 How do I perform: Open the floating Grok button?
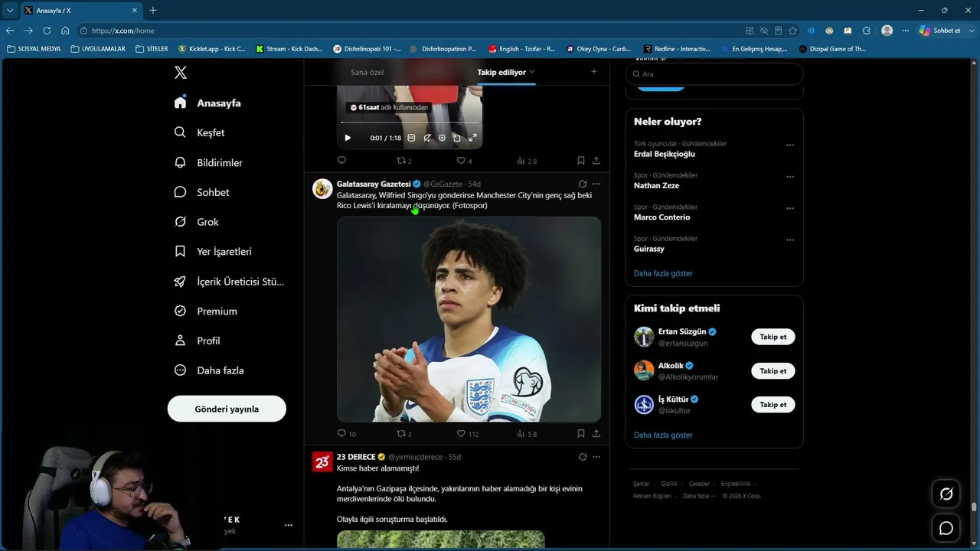coord(946,494)
